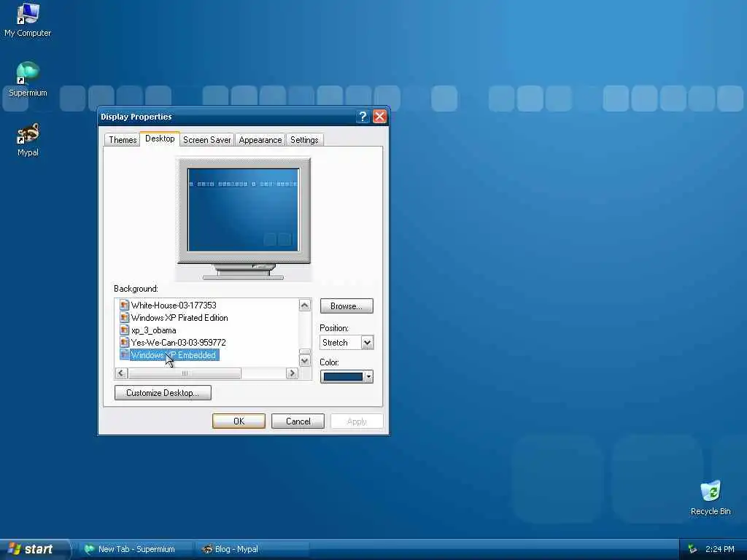Click background list scroll right arrow
Viewport: 747px width, 560px height.
coord(293,373)
